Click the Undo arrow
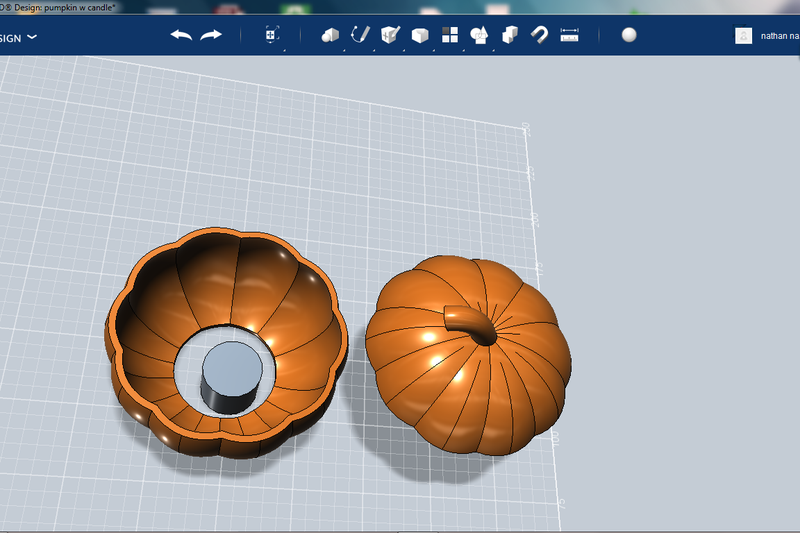This screenshot has height=533, width=800. coord(181,35)
